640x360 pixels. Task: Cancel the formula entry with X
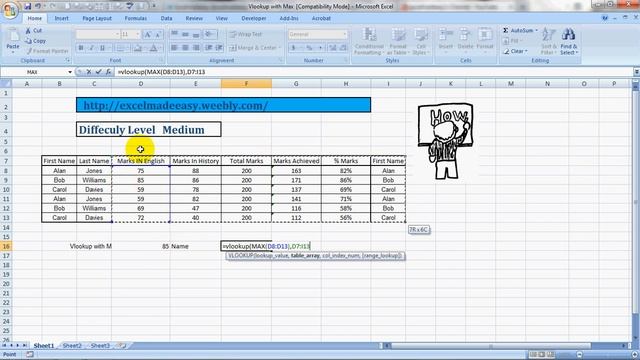89,72
